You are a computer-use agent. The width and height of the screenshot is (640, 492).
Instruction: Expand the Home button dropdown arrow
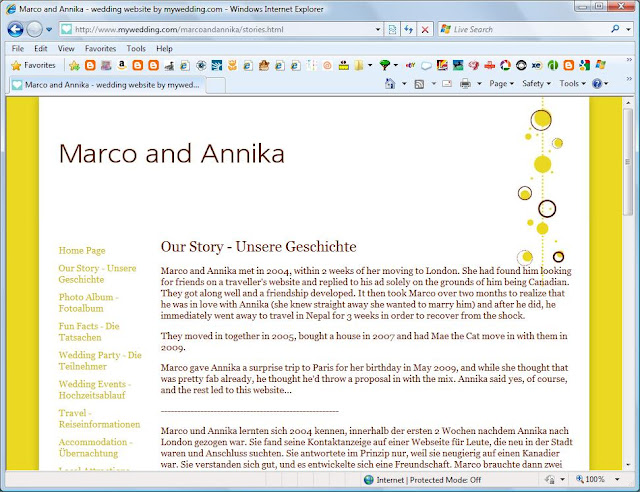pyautogui.click(x=404, y=84)
